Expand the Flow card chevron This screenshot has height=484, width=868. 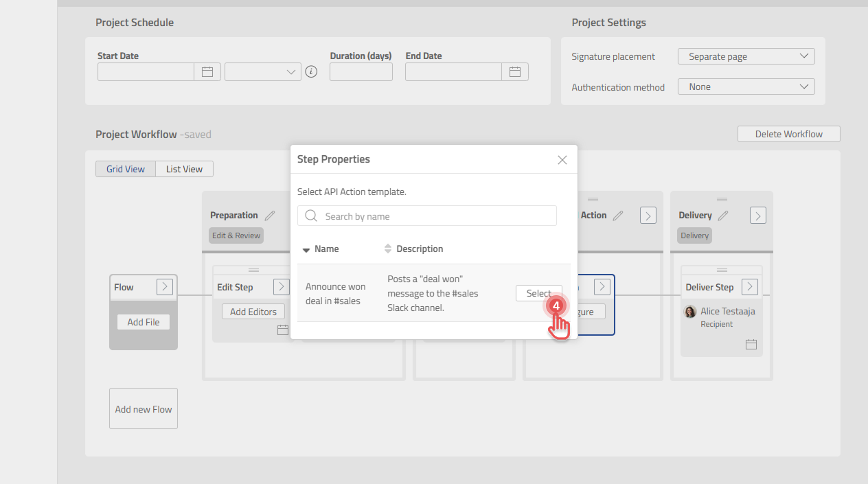tap(165, 287)
